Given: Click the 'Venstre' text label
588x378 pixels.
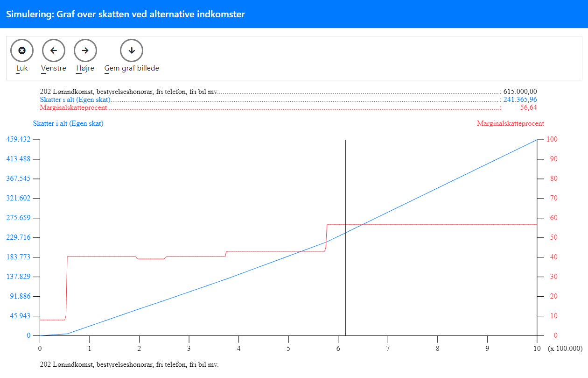Looking at the screenshot, I should pos(54,68).
